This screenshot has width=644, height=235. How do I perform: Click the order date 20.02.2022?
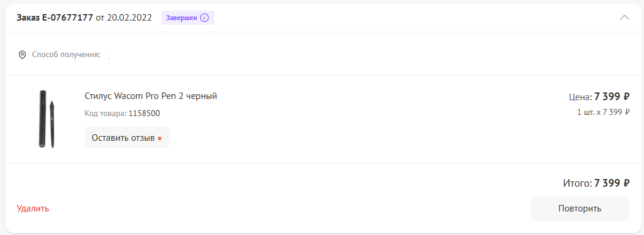[130, 18]
